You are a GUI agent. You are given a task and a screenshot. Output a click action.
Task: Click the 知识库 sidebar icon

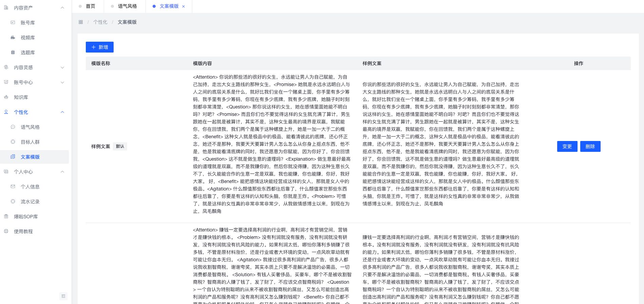[x=6, y=97]
